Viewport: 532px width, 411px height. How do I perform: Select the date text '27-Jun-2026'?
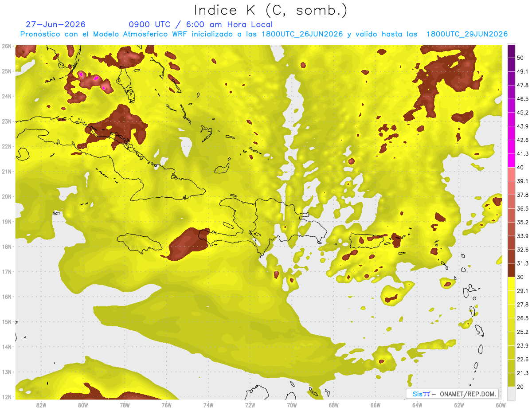pyautogui.click(x=55, y=24)
